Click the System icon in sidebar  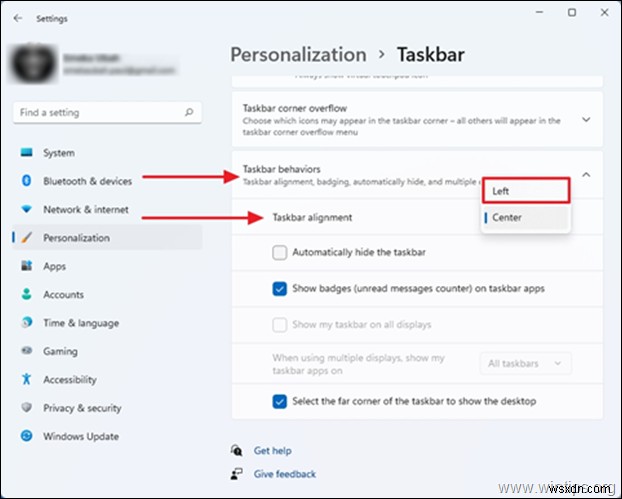pyautogui.click(x=26, y=153)
